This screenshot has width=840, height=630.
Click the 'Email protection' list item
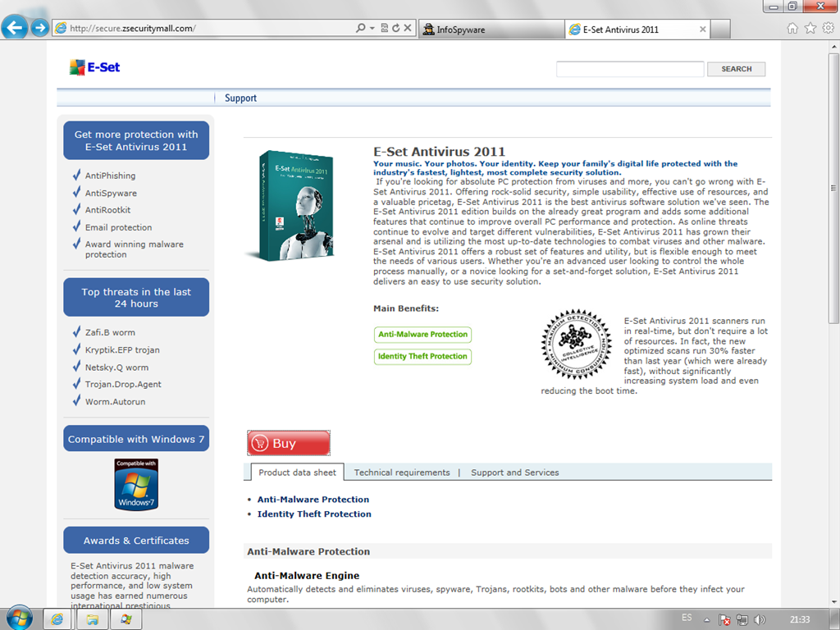pos(118,227)
